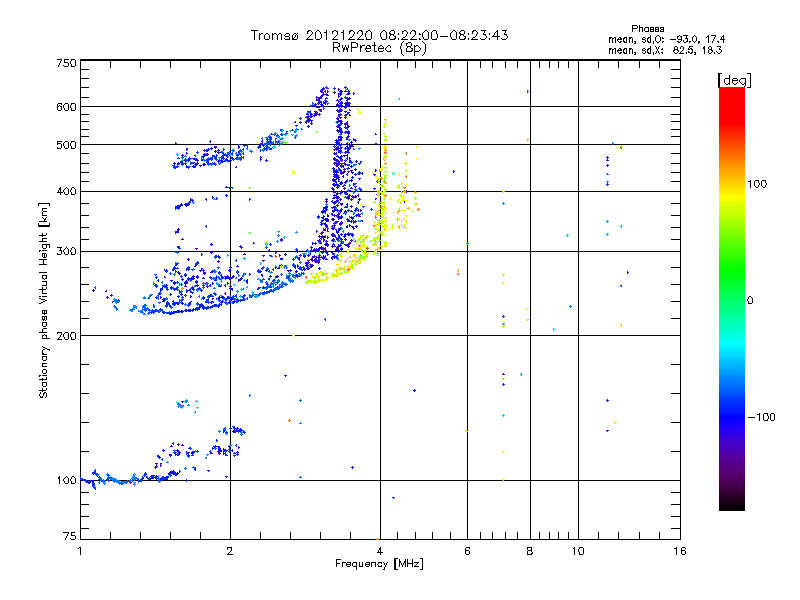Click the colorbar tick label '-100'

(761, 417)
